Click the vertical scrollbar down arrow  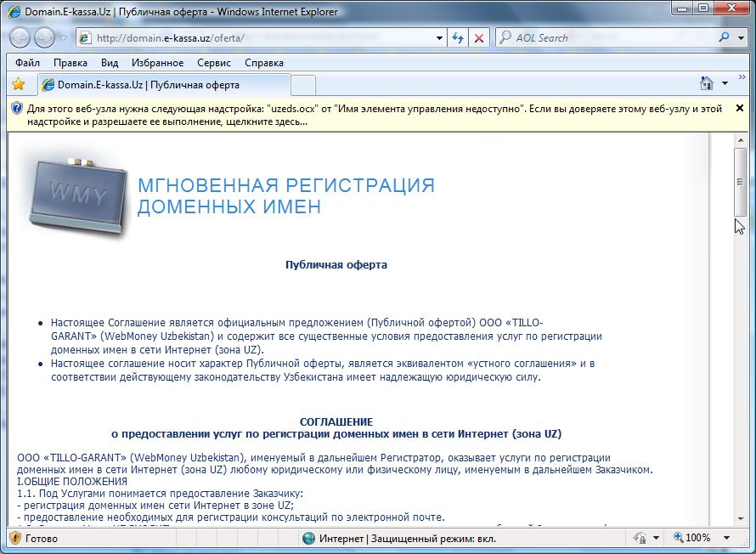[740, 519]
